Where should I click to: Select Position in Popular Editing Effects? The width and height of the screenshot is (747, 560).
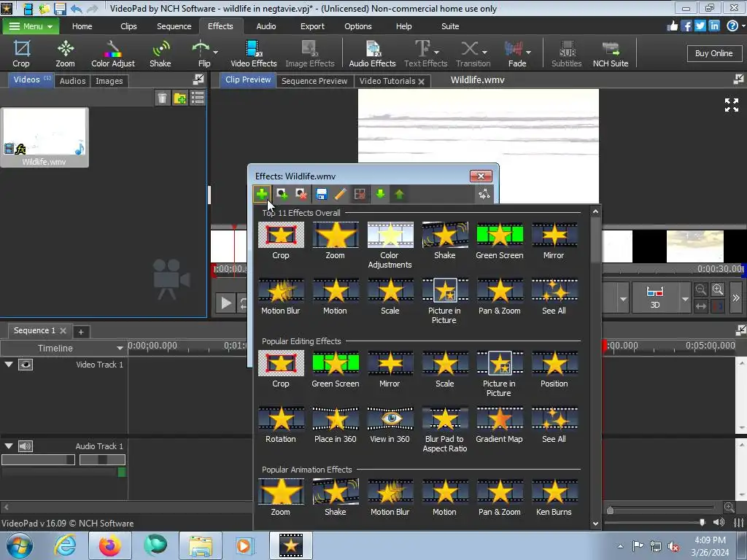click(x=554, y=369)
